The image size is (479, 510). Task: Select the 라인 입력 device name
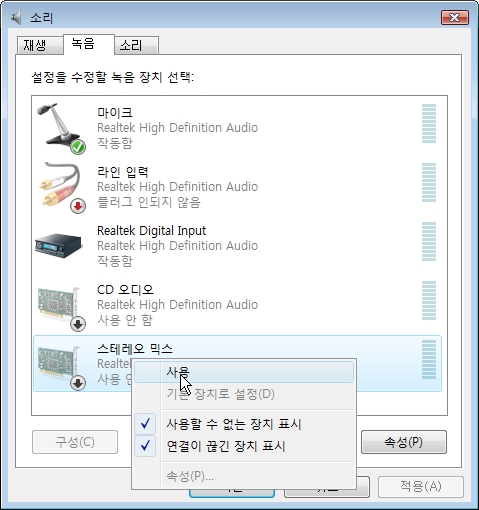pyautogui.click(x=123, y=172)
